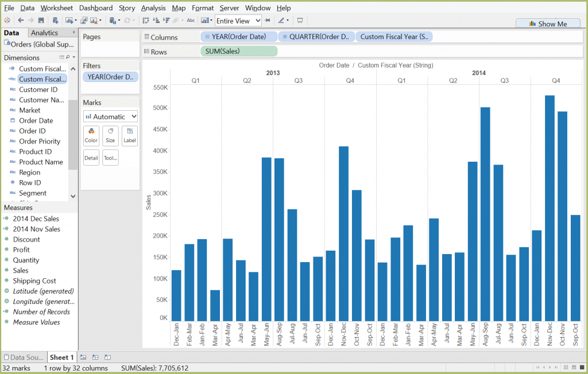Open the File menu
This screenshot has width=588, height=374.
coord(9,8)
